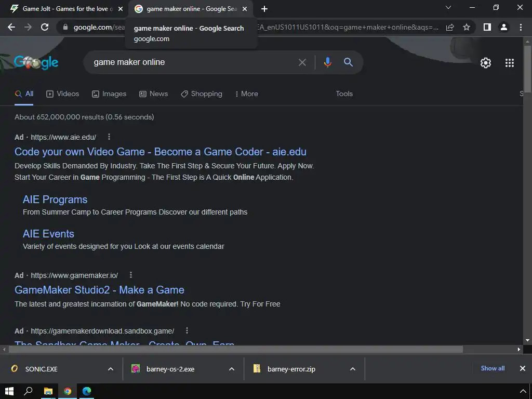
Task: Click the vertical scrollbar thumb
Action: [527, 68]
